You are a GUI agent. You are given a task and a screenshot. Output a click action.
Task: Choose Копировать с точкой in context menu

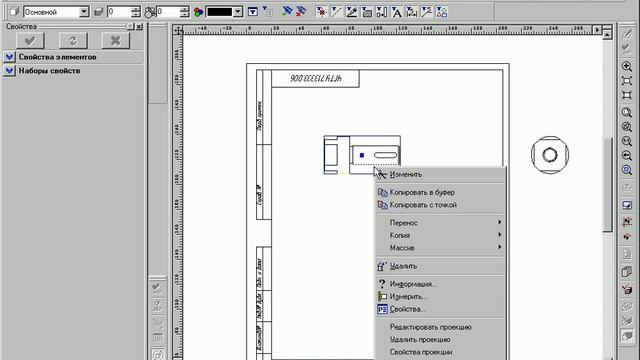pos(440,205)
